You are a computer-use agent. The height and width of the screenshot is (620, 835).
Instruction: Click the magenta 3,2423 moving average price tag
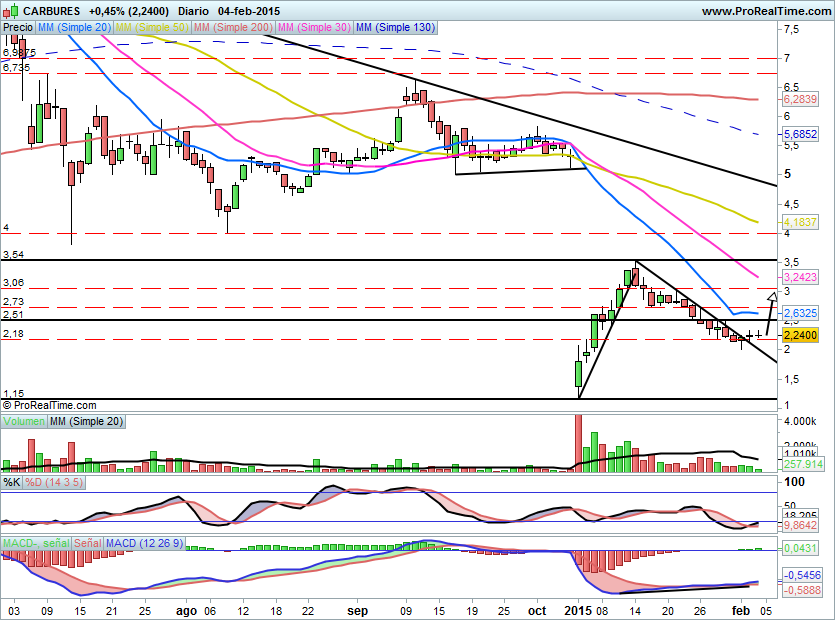point(800,276)
